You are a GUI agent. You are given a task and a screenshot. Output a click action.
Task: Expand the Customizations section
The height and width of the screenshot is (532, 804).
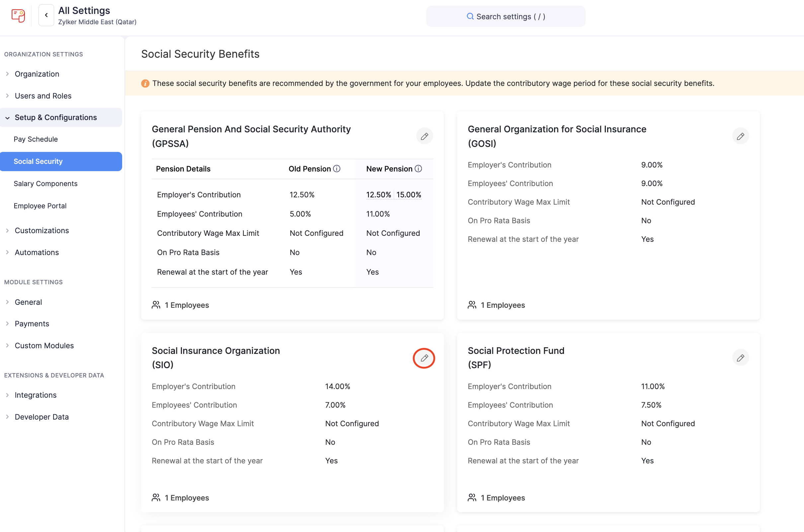click(x=41, y=231)
